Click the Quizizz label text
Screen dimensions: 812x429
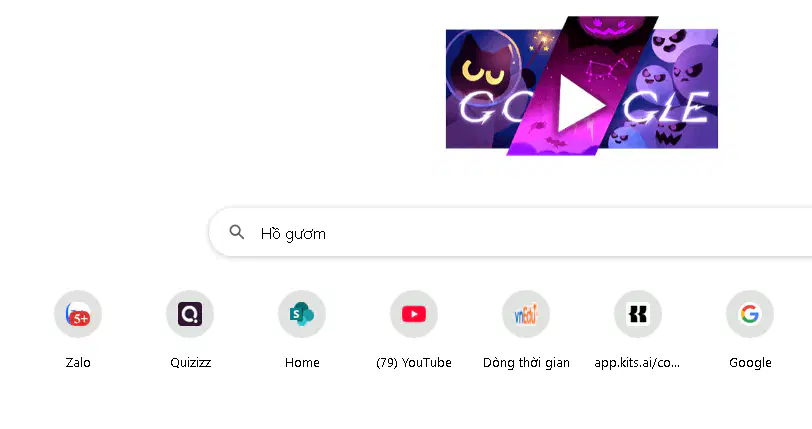[191, 363]
